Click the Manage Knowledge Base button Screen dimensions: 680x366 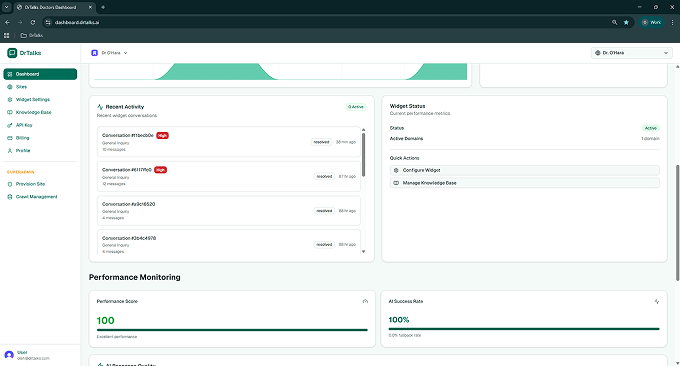point(525,183)
